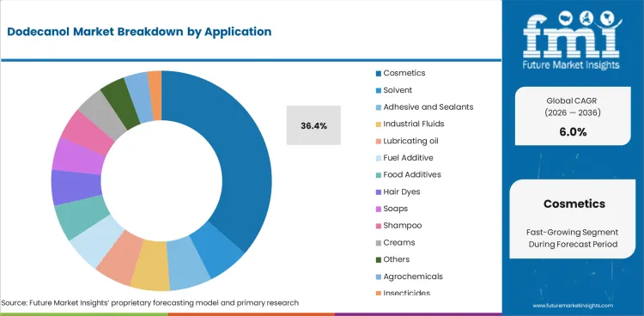Click the 6.0% Global CAGR value

pos(573,132)
